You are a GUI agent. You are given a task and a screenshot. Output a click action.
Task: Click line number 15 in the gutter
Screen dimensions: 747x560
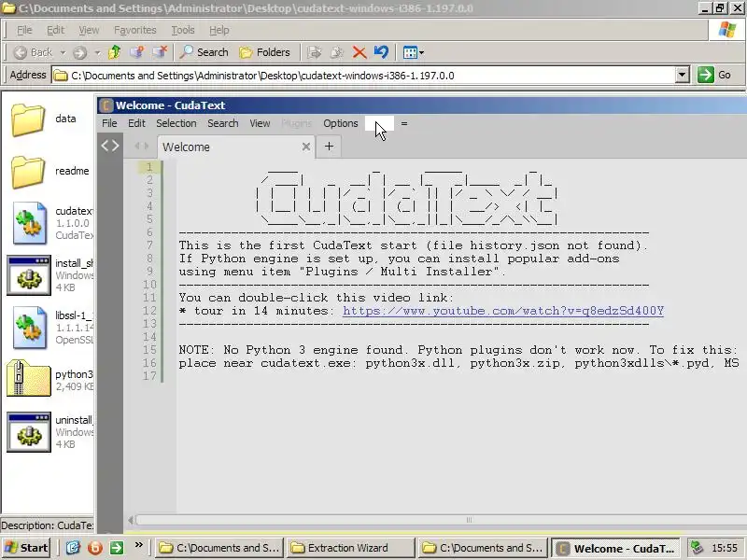pyautogui.click(x=149, y=349)
